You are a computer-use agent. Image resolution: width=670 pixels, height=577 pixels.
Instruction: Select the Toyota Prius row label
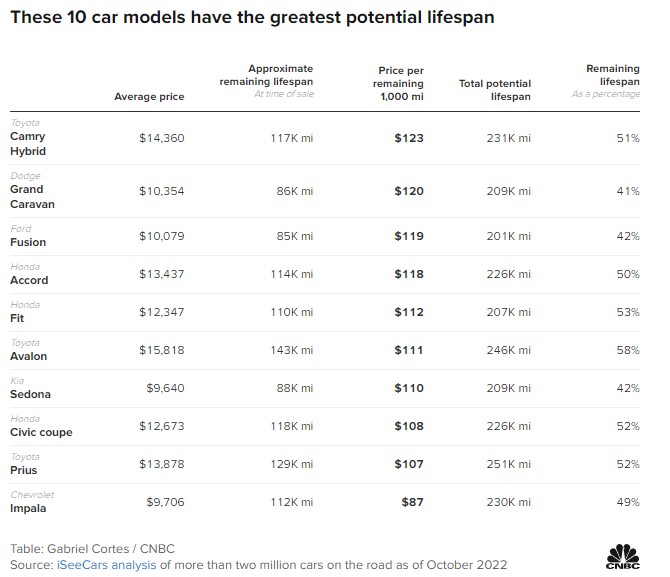point(25,470)
